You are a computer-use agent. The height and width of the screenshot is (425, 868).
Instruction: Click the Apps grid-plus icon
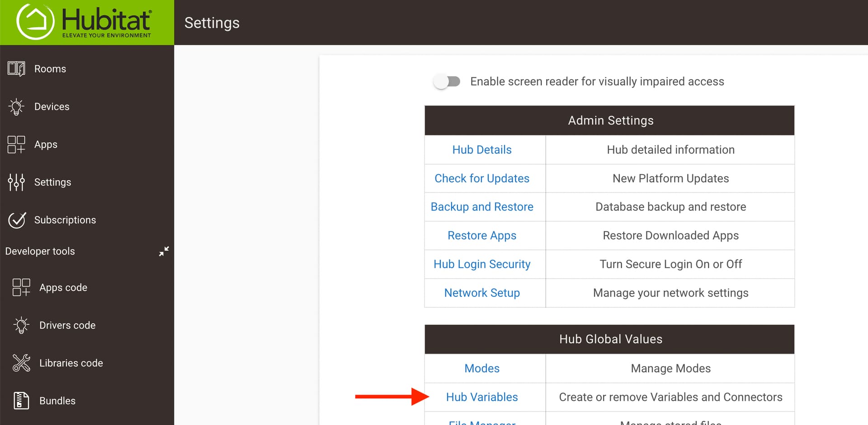pos(16,144)
